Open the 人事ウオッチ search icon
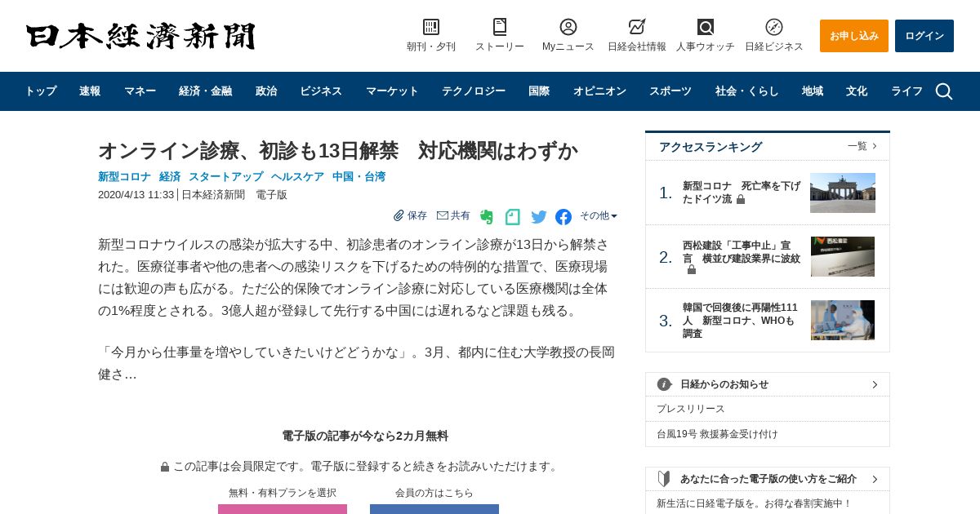The height and width of the screenshot is (514, 980). pos(706,27)
